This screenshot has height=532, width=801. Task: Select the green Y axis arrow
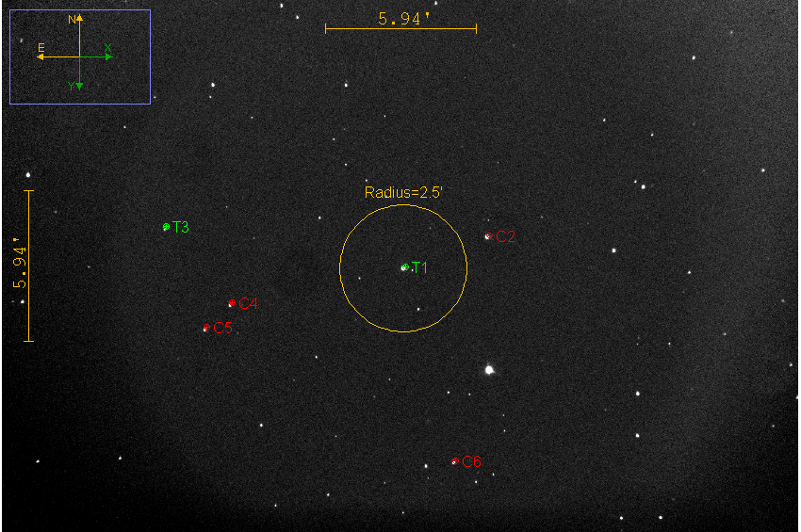[79, 85]
